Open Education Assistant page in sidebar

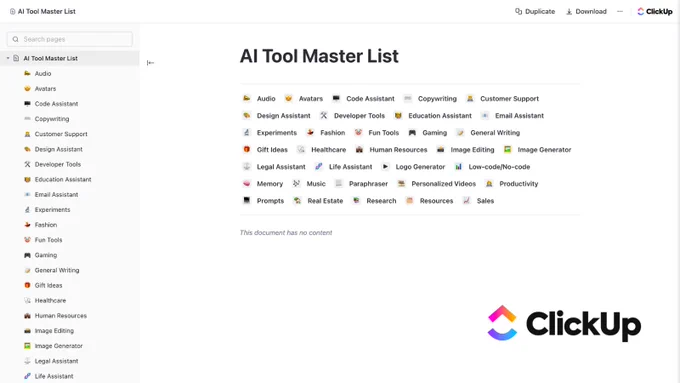click(x=63, y=179)
